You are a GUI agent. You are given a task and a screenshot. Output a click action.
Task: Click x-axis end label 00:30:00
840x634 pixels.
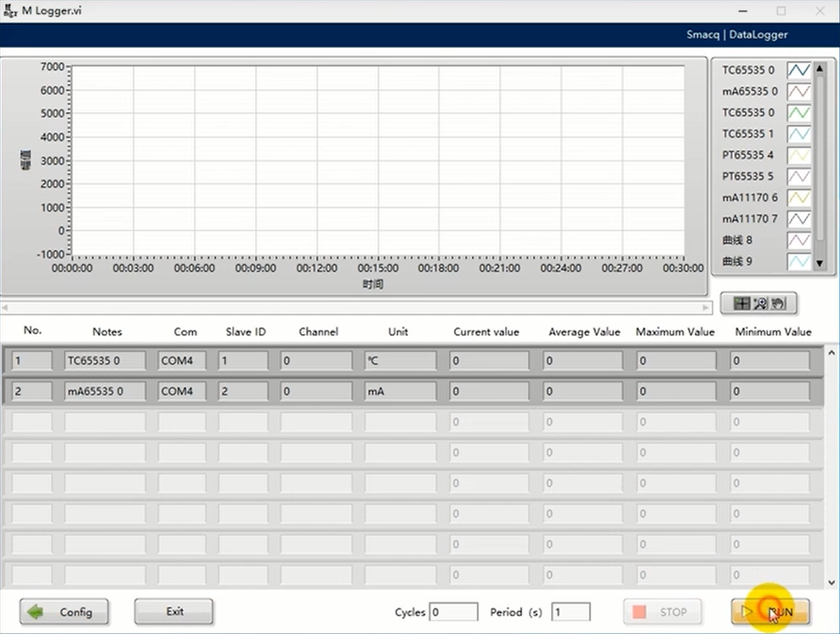point(683,269)
